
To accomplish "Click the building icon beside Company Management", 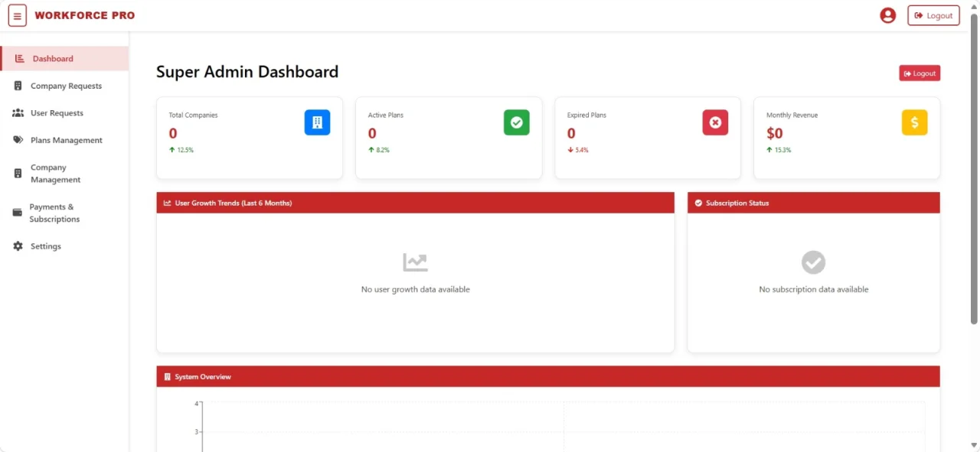I will 18,174.
